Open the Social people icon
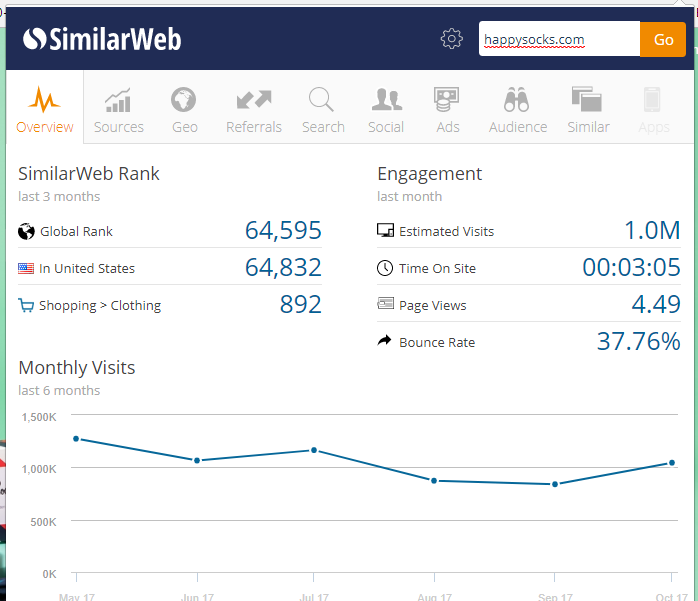The width and height of the screenshot is (698, 601). (386, 100)
